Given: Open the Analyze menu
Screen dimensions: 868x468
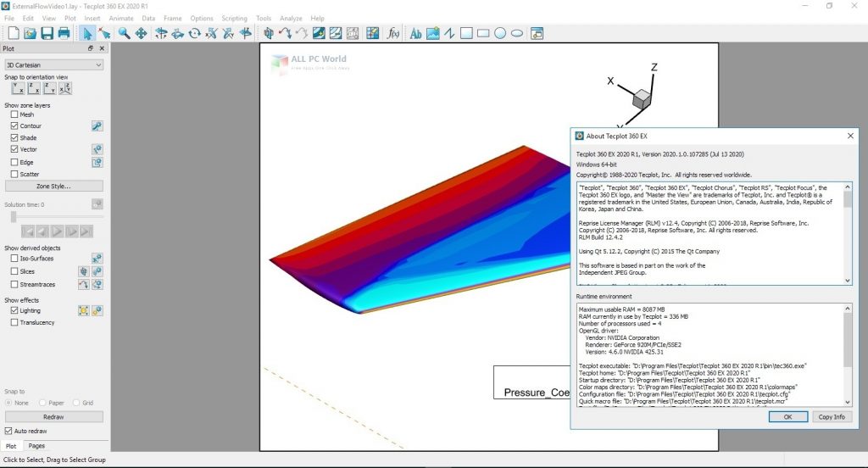Looking at the screenshot, I should click(x=291, y=19).
